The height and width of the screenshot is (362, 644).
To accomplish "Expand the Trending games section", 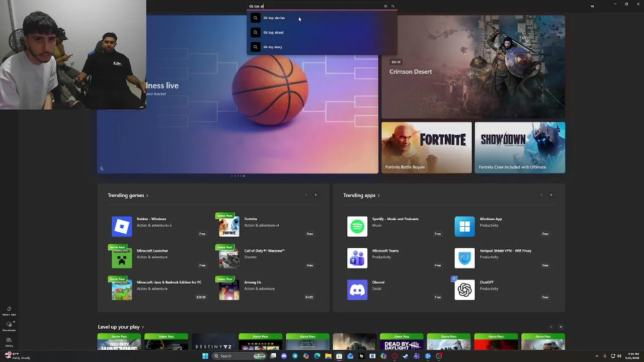I will (128, 196).
